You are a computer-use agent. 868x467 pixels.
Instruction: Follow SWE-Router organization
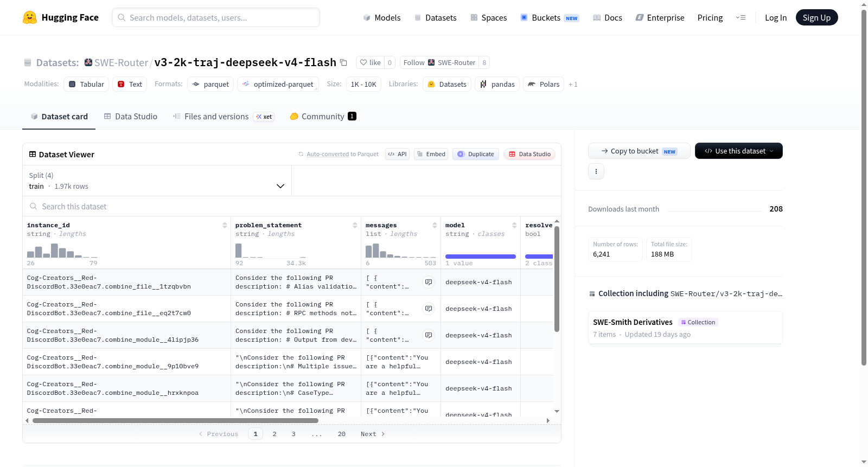click(439, 62)
